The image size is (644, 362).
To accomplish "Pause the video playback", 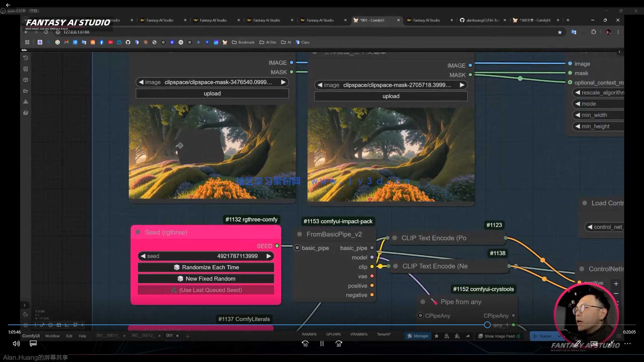I will [322, 344].
